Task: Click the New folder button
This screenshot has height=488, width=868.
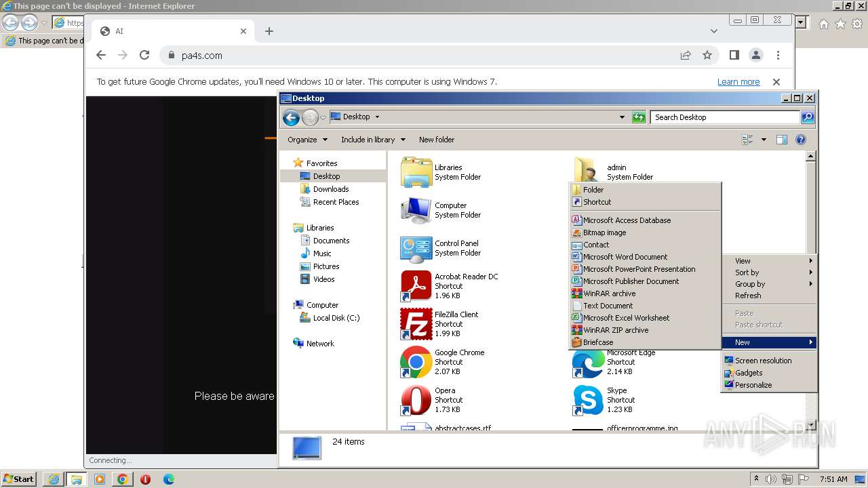Action: (437, 140)
